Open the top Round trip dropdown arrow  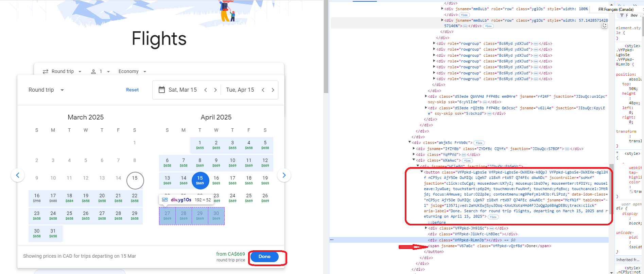(x=80, y=72)
